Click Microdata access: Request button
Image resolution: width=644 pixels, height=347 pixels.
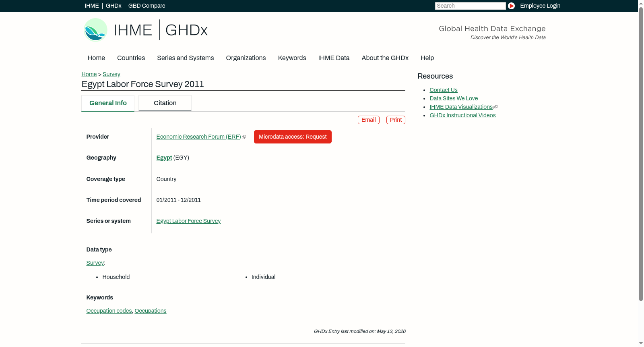293,137
